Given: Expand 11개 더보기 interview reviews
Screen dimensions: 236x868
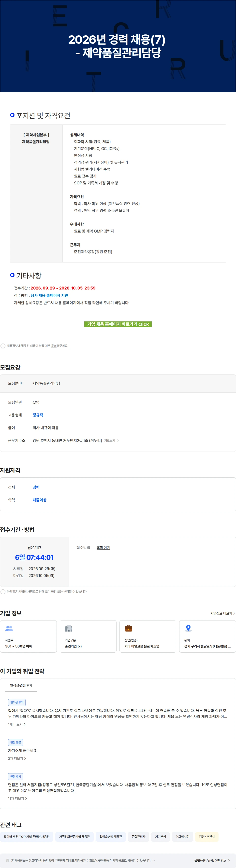Looking at the screenshot, I should pos(17,798).
